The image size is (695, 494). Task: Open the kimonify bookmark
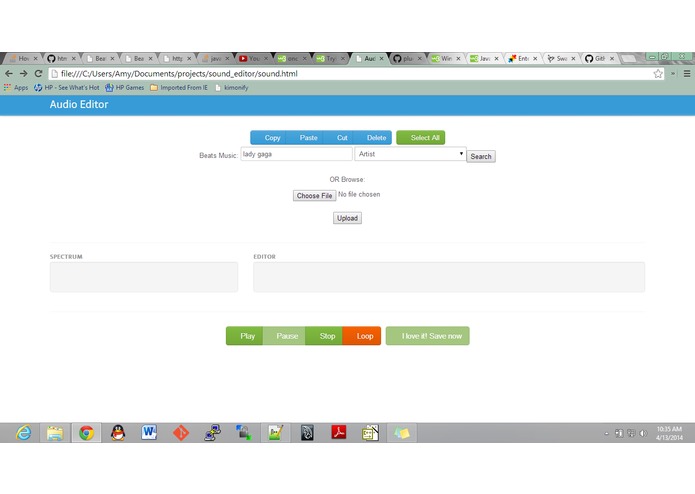231,88
